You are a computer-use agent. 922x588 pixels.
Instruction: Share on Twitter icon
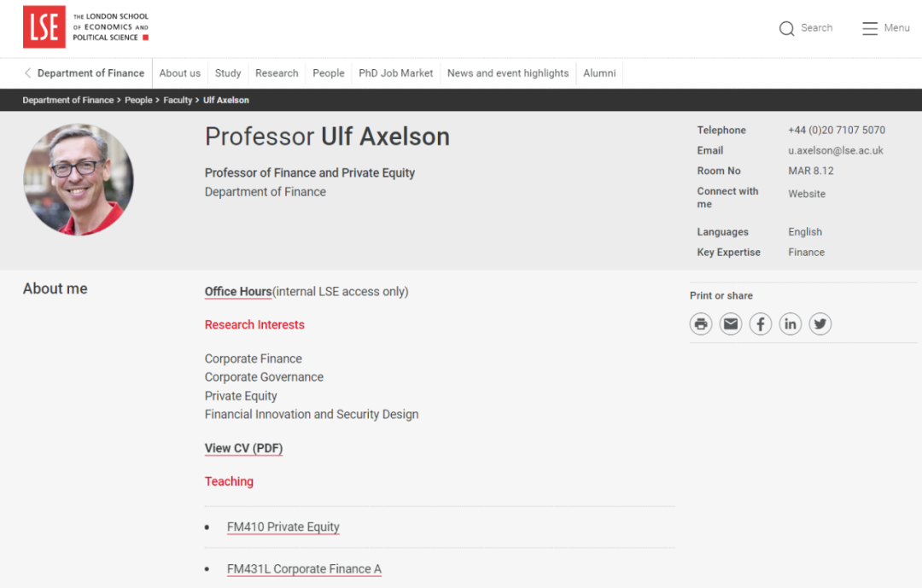click(x=820, y=324)
